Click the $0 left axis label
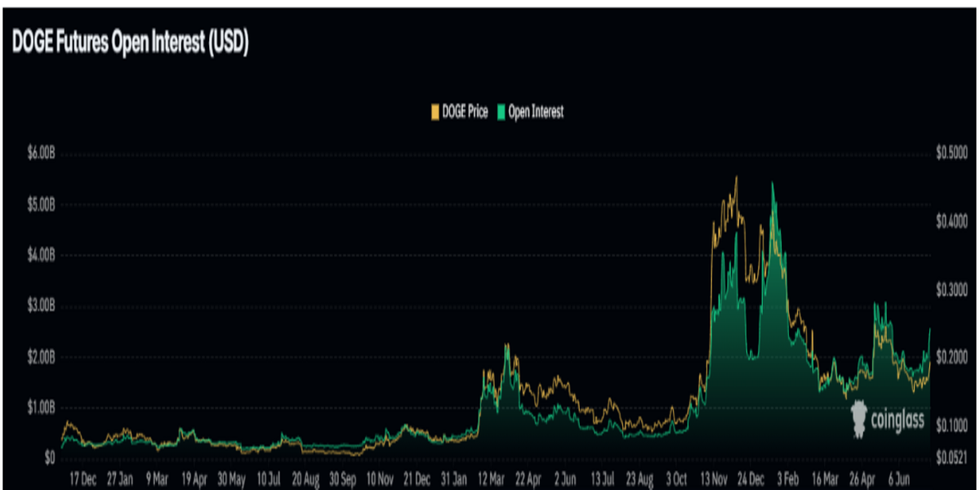Image resolution: width=980 pixels, height=490 pixels. point(49,458)
